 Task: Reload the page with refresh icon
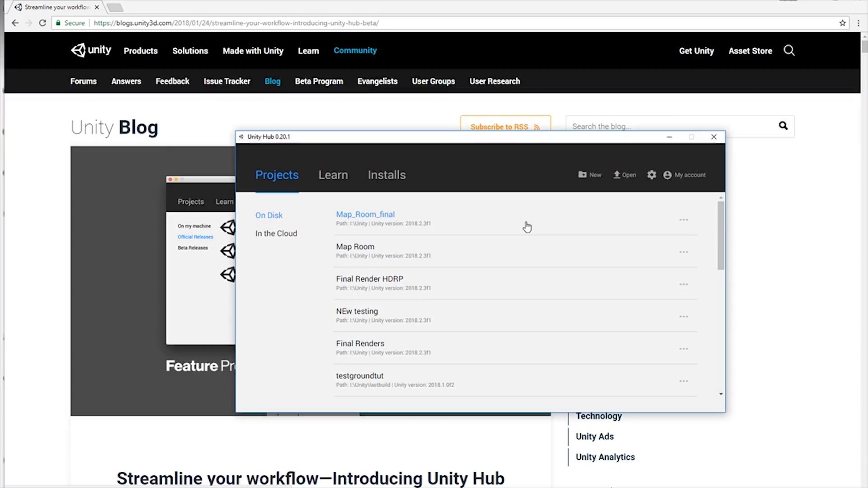[42, 23]
